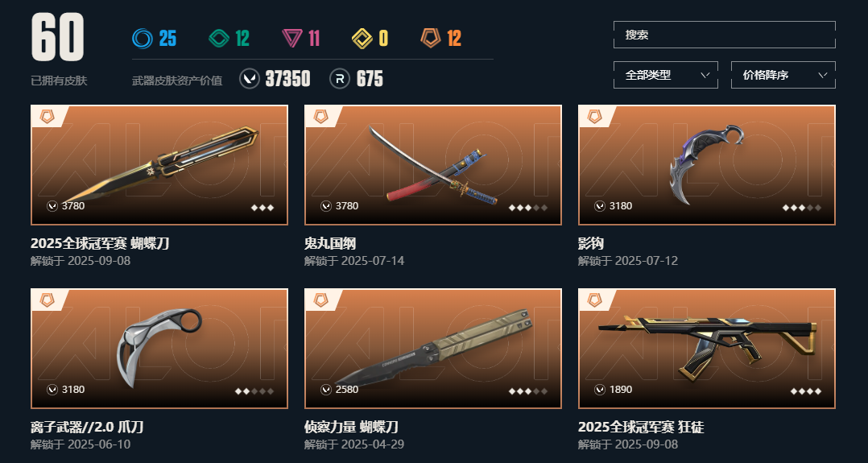Click the Radianite icon beside 675

tap(339, 79)
